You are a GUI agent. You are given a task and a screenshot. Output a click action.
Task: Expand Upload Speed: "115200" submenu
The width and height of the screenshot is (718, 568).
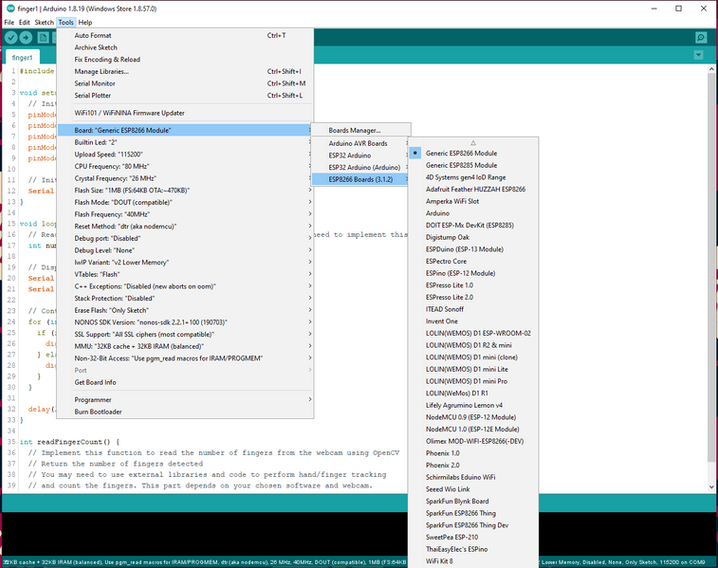point(185,154)
